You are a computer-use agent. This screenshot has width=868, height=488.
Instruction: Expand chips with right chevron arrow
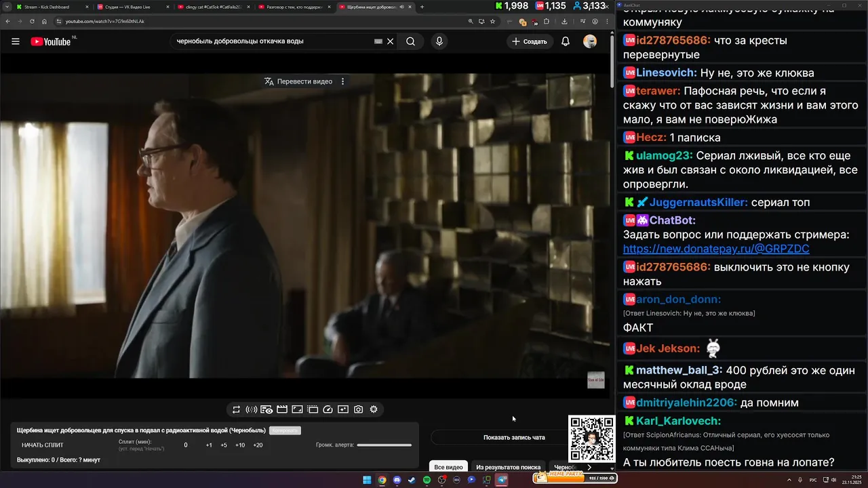(589, 467)
